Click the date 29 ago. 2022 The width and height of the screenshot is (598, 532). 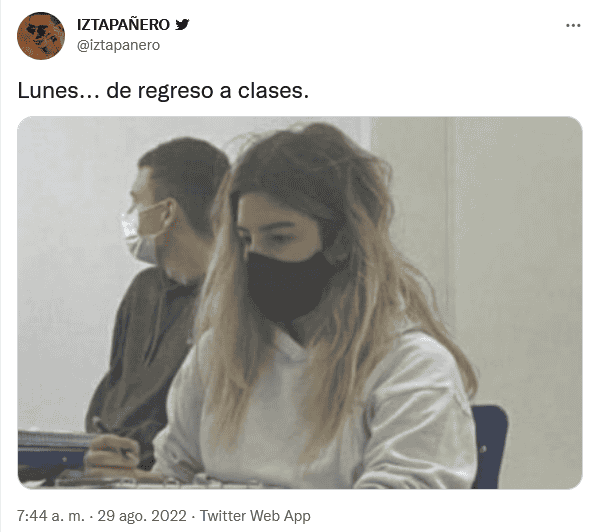point(142,516)
